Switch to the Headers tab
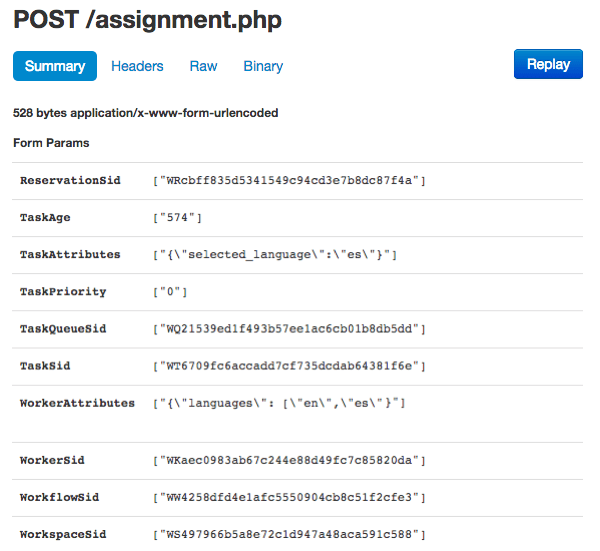 coord(137,66)
